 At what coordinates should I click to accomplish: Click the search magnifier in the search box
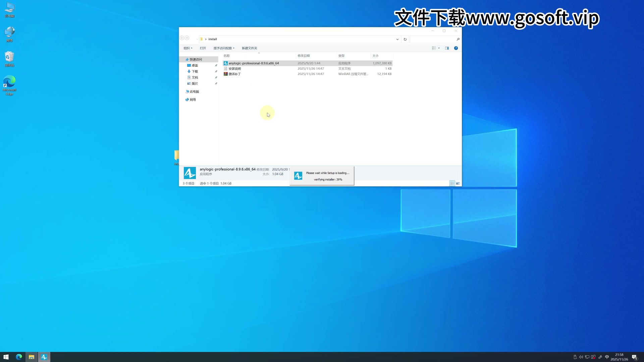(458, 39)
